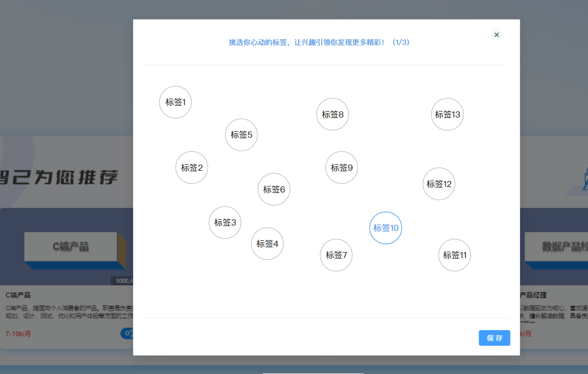The height and width of the screenshot is (374, 588).
Task: Open the 数据产品经理 block banner
Action: (x=556, y=246)
